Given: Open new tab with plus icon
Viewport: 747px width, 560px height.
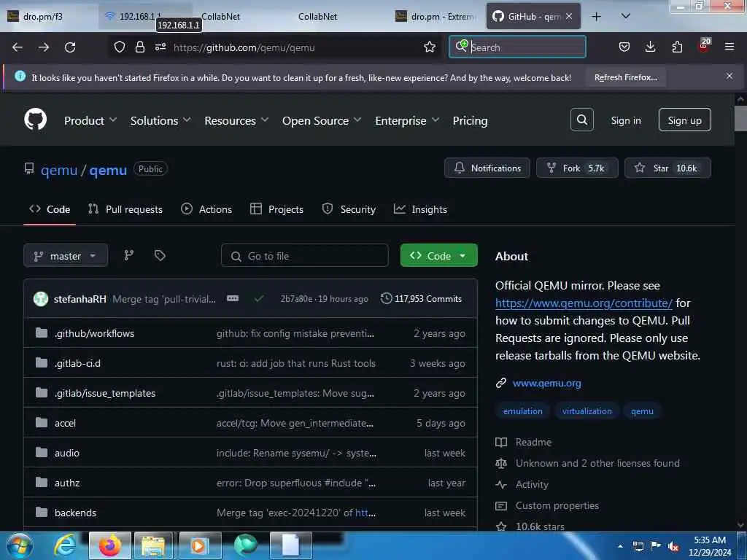Looking at the screenshot, I should click(x=597, y=17).
